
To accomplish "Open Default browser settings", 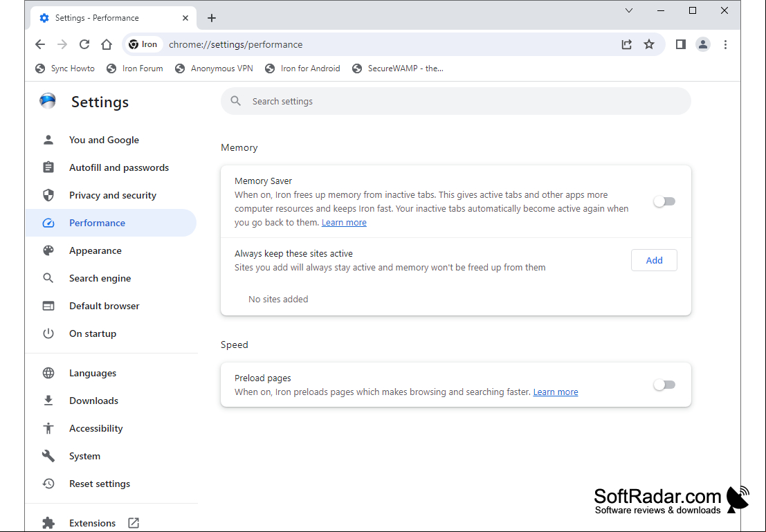I will (111, 306).
